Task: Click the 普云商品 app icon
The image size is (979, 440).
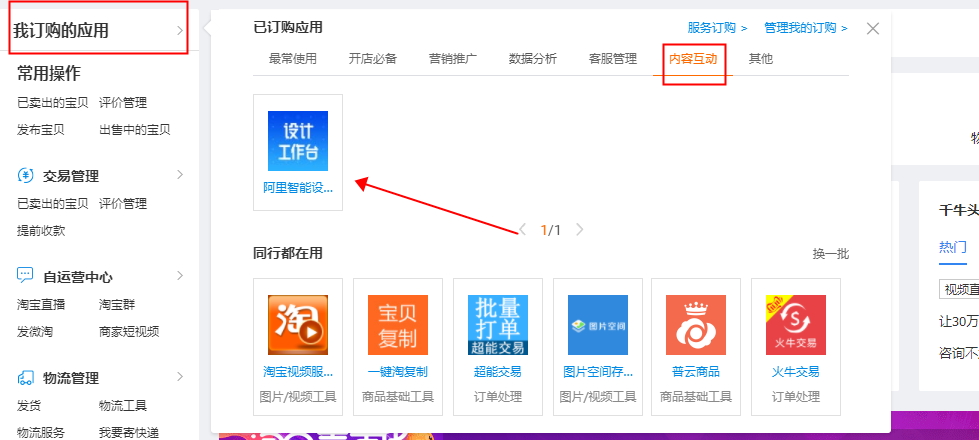Action: pyautogui.click(x=695, y=325)
